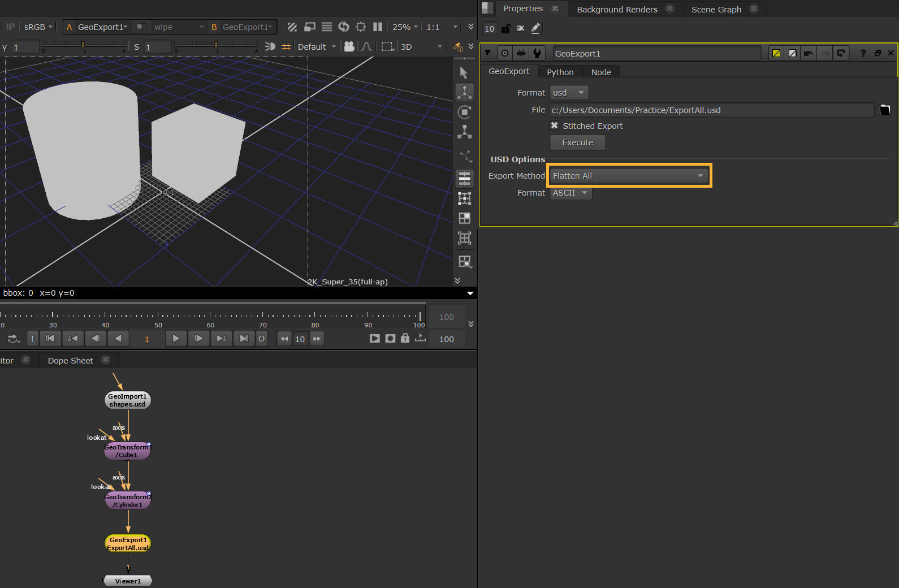This screenshot has height=588, width=899.
Task: Click the curve/lens icon next to camera
Action: point(366,46)
